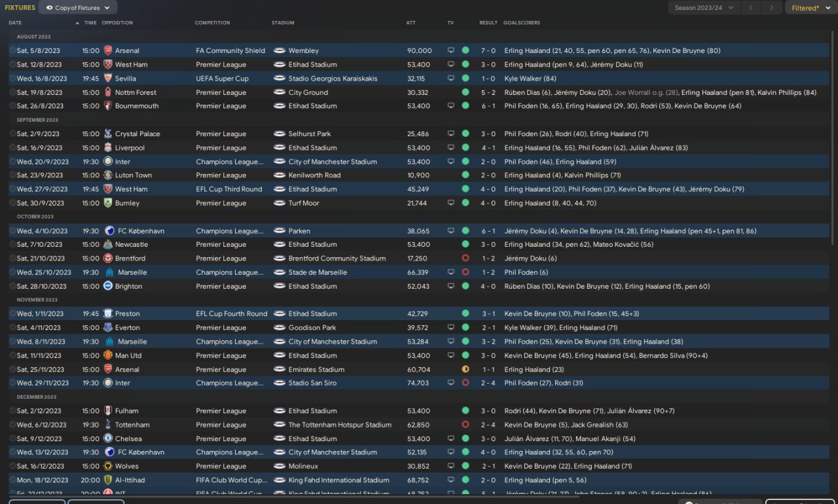Image resolution: width=838 pixels, height=504 pixels.
Task: Select Joe Worrall o.g. (28) goalscorer entry
Action: click(x=647, y=92)
